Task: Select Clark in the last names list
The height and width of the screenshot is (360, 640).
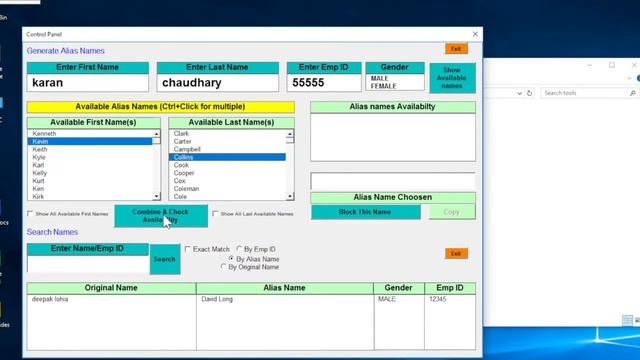Action: pos(227,133)
